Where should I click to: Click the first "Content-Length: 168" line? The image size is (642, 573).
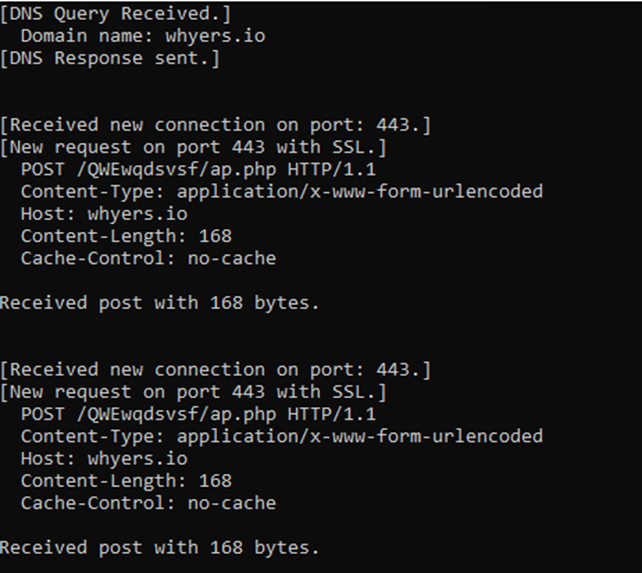pyautogui.click(x=125, y=236)
